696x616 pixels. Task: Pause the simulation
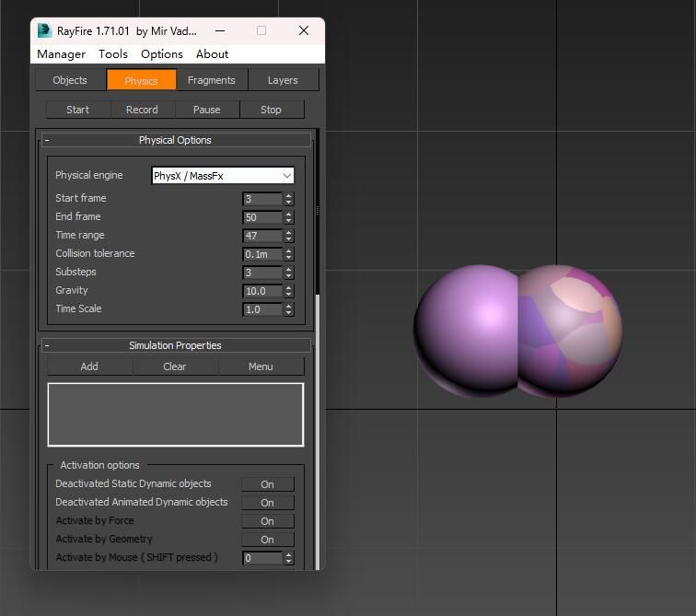(207, 110)
